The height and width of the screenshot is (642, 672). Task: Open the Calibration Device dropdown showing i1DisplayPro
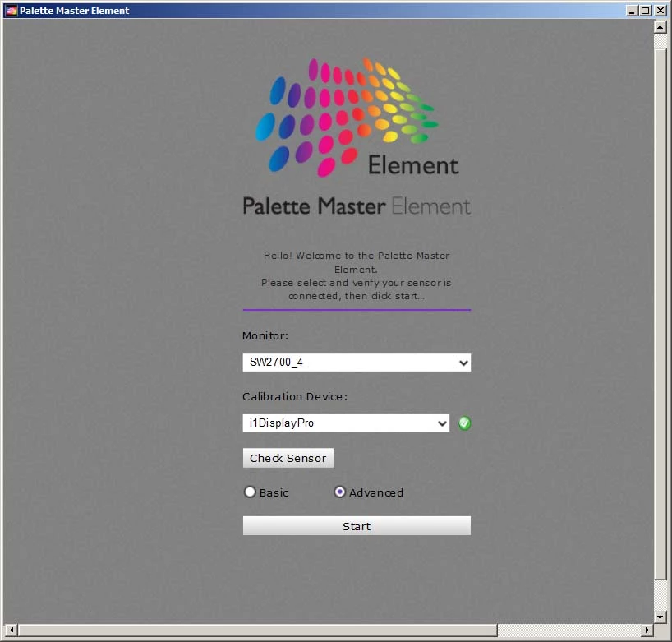[346, 423]
